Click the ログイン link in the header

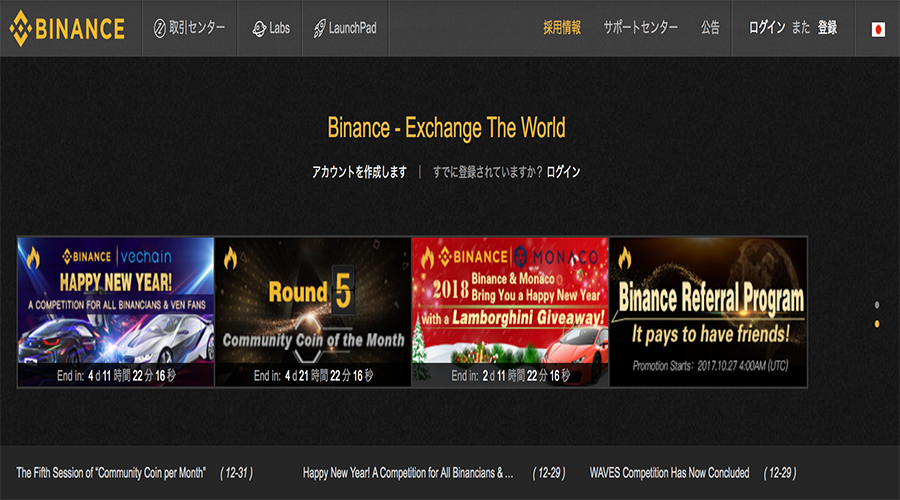pos(767,28)
